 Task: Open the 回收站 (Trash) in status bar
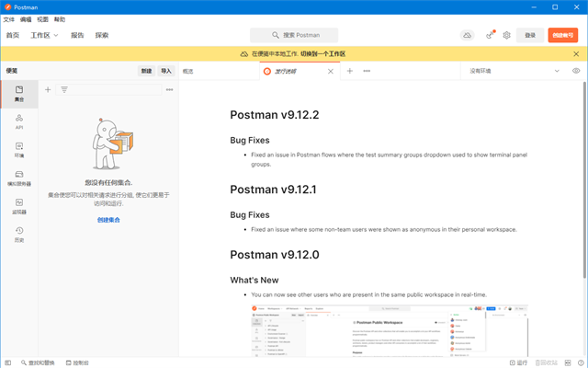click(x=546, y=362)
